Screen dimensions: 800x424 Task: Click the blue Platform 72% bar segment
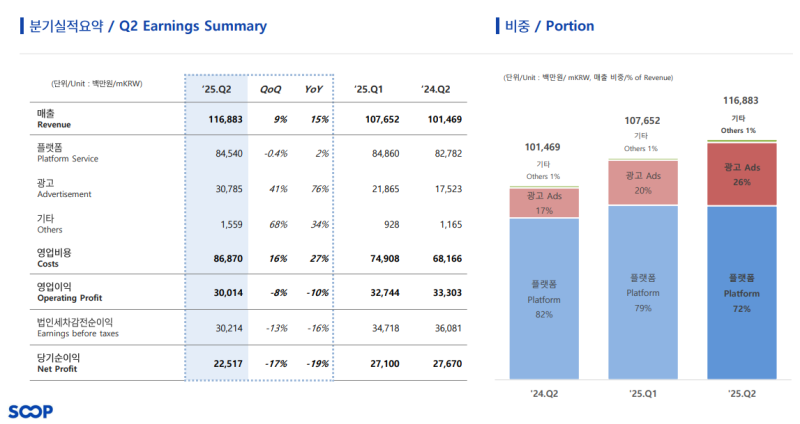(742, 293)
